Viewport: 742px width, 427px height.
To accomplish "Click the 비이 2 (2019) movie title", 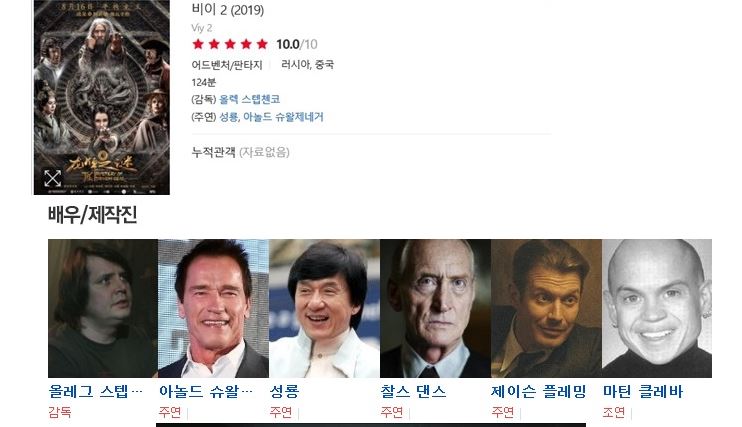I will (x=228, y=9).
